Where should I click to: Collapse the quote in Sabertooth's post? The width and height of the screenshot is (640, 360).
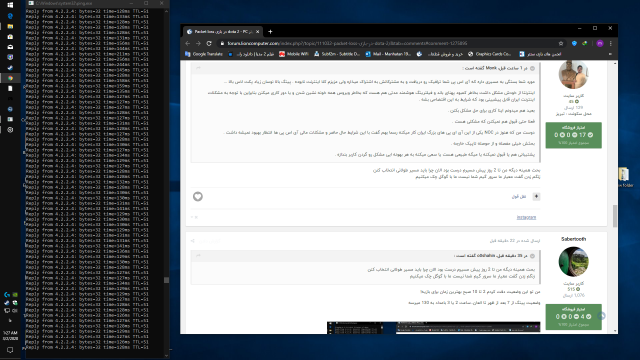(x=532, y=256)
